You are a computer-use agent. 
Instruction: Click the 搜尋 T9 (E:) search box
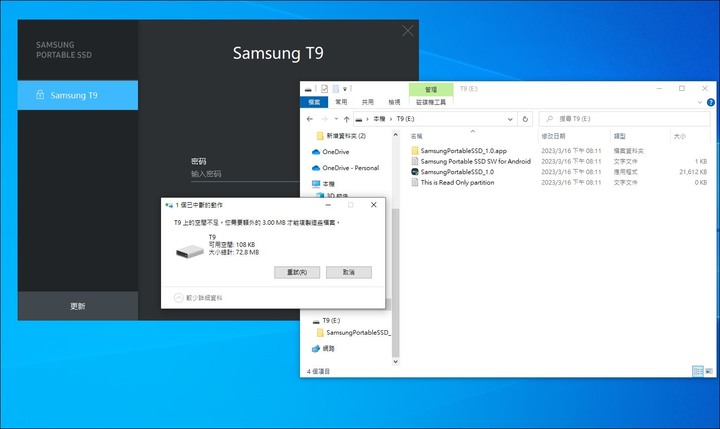pos(624,119)
